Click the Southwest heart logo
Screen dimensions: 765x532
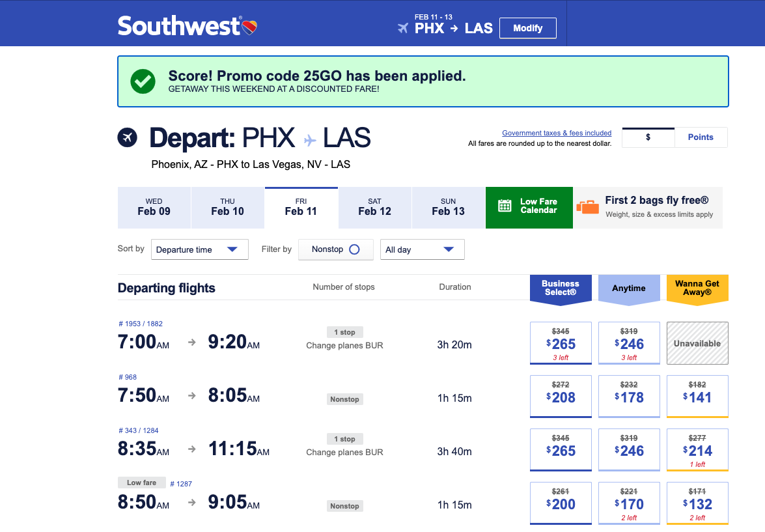(250, 27)
